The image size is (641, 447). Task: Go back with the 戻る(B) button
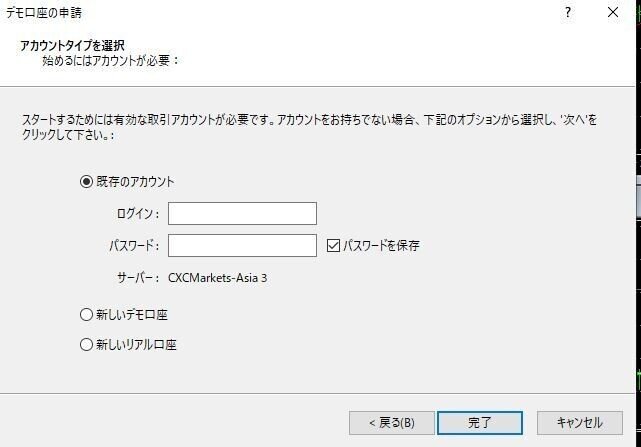click(x=391, y=422)
